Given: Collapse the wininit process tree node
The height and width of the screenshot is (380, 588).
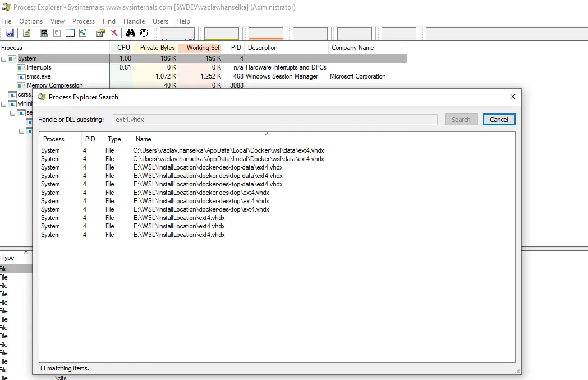Looking at the screenshot, I should pyautogui.click(x=4, y=104).
